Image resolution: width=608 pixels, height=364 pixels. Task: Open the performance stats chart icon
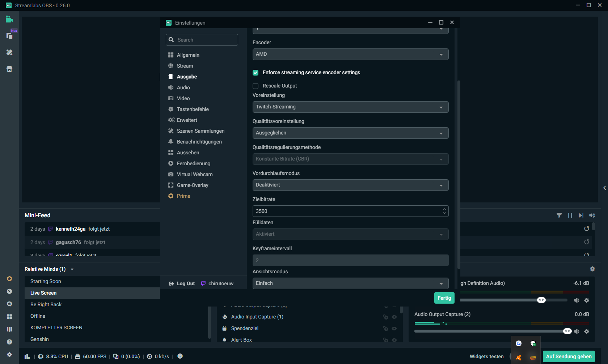pos(27,356)
